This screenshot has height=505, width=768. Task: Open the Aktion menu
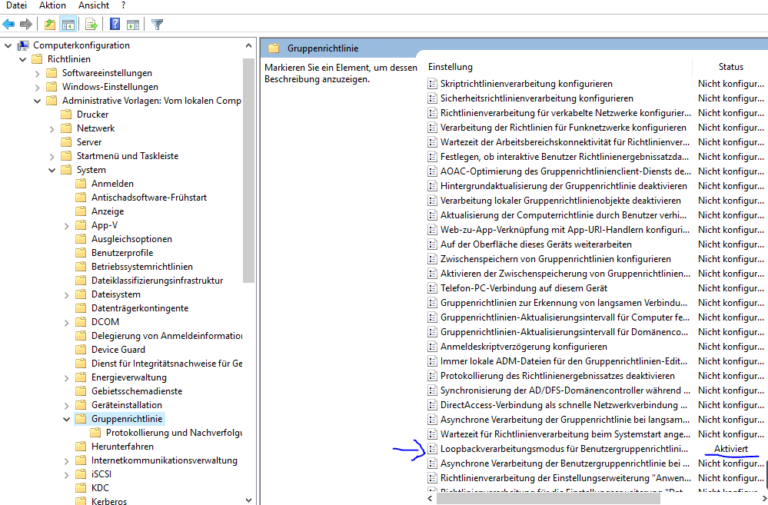point(53,6)
